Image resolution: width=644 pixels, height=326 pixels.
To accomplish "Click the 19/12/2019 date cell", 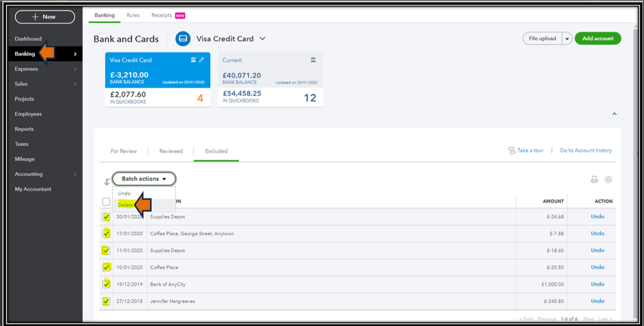I will click(130, 284).
